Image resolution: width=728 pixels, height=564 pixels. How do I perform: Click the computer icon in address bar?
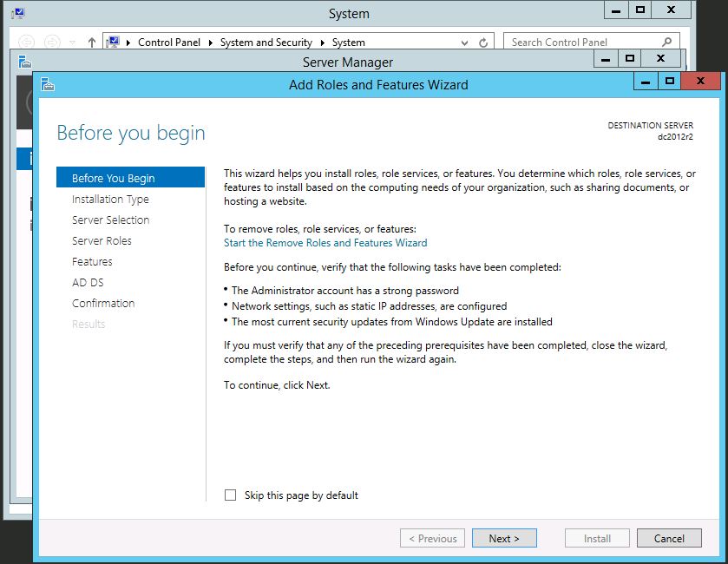(113, 42)
